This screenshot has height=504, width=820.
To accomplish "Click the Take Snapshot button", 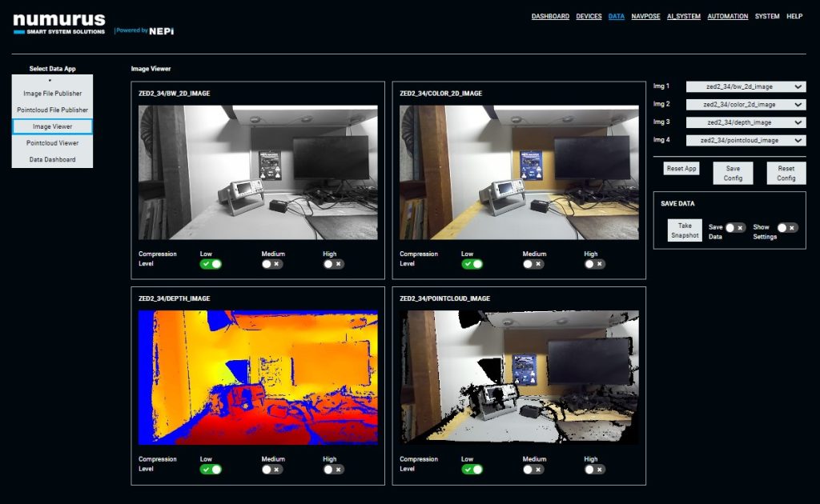I will coord(685,230).
